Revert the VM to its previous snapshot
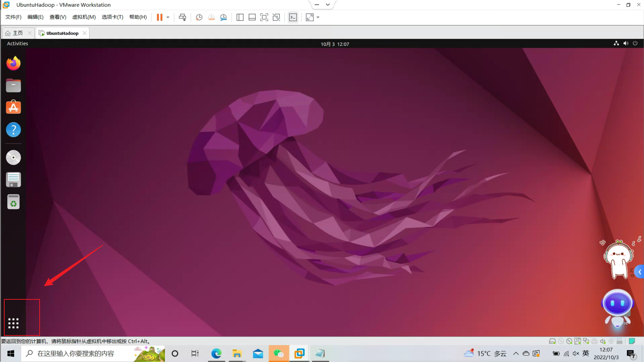Viewport: 644px width, 362px height. pos(211,17)
